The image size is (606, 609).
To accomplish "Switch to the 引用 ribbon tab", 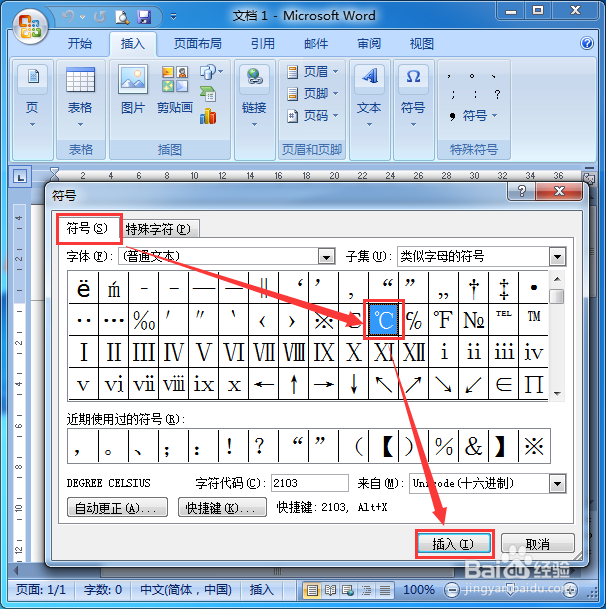I will click(263, 44).
